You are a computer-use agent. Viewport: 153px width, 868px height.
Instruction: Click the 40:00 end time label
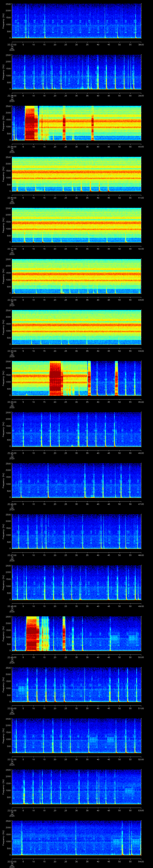141,147
